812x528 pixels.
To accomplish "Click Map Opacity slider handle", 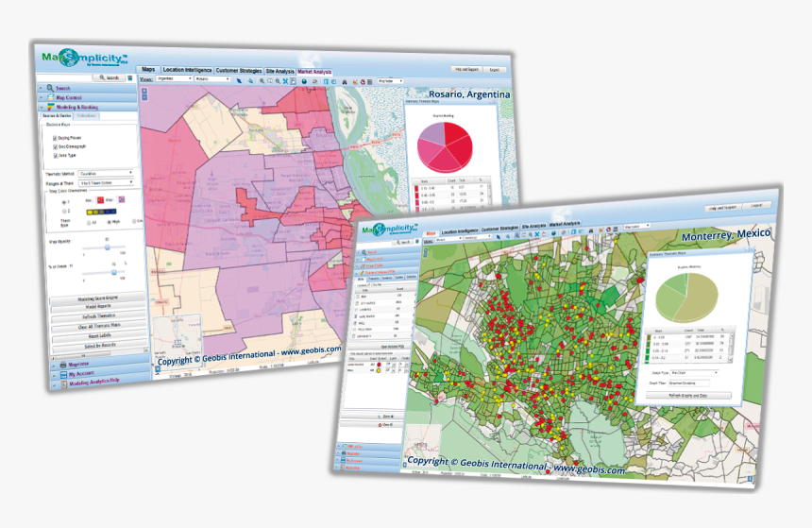I will pyautogui.click(x=108, y=247).
